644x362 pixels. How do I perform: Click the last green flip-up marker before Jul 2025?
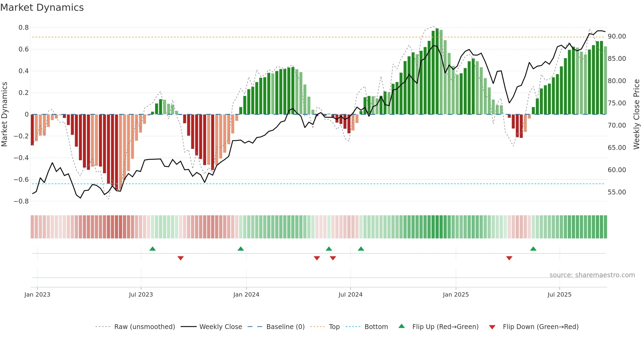[533, 249]
